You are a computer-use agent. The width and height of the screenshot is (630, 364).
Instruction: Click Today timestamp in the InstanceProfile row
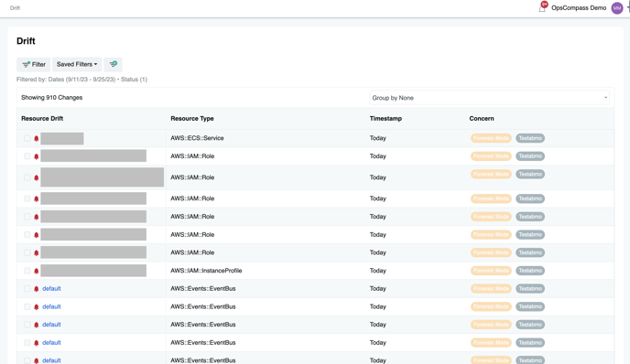pyautogui.click(x=377, y=271)
